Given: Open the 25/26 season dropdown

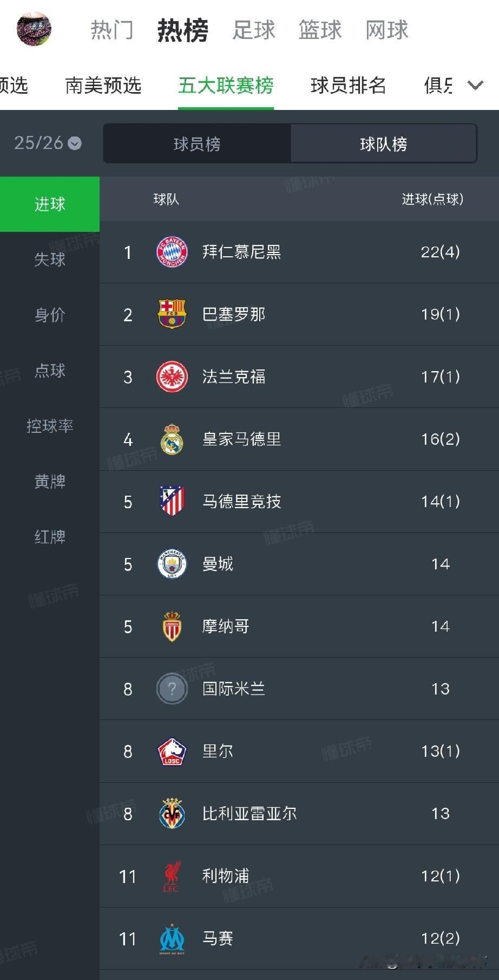Looking at the screenshot, I should pyautogui.click(x=48, y=143).
